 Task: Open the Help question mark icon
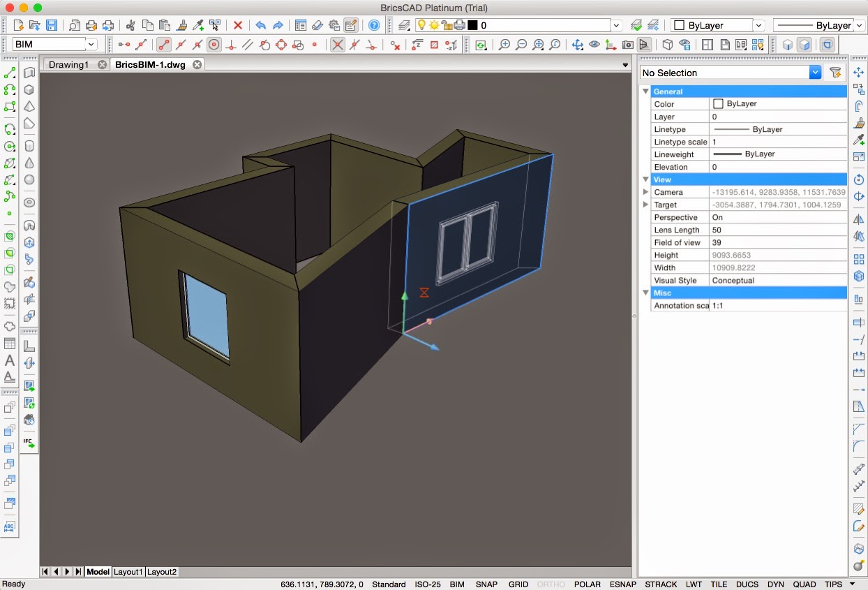(x=374, y=25)
